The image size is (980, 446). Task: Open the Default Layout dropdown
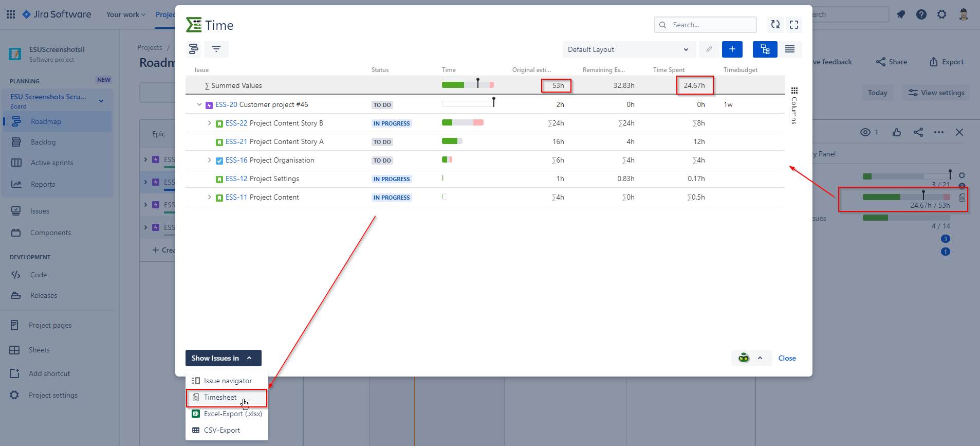(629, 49)
